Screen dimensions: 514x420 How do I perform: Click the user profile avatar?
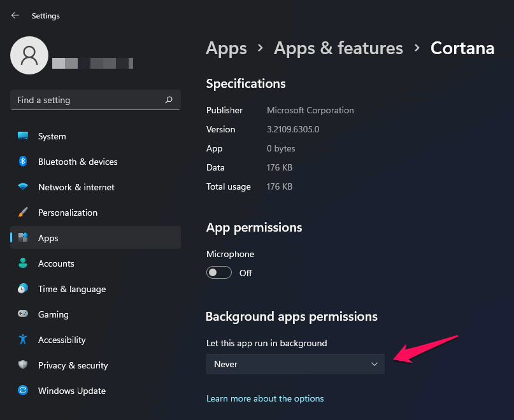[29, 55]
